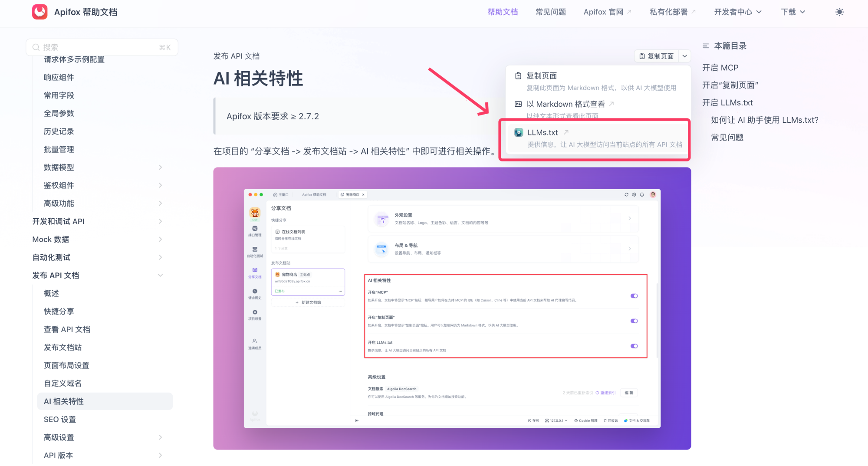Click the notification bell in the embedded app's top bar
Screen dimensions: 868x466
(642, 195)
